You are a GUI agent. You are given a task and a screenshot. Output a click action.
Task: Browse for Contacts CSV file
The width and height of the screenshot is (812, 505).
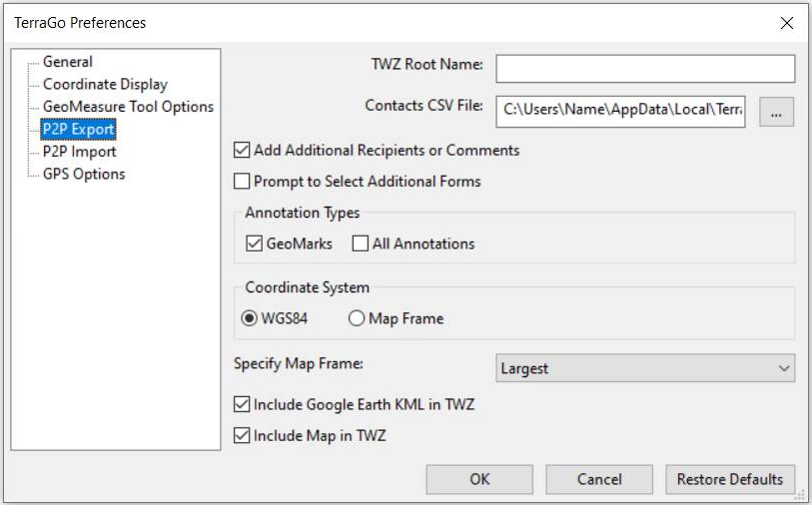(776, 112)
